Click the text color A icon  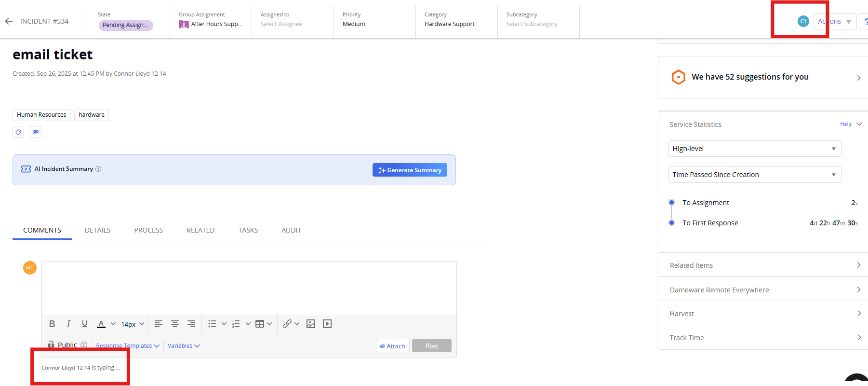101,324
